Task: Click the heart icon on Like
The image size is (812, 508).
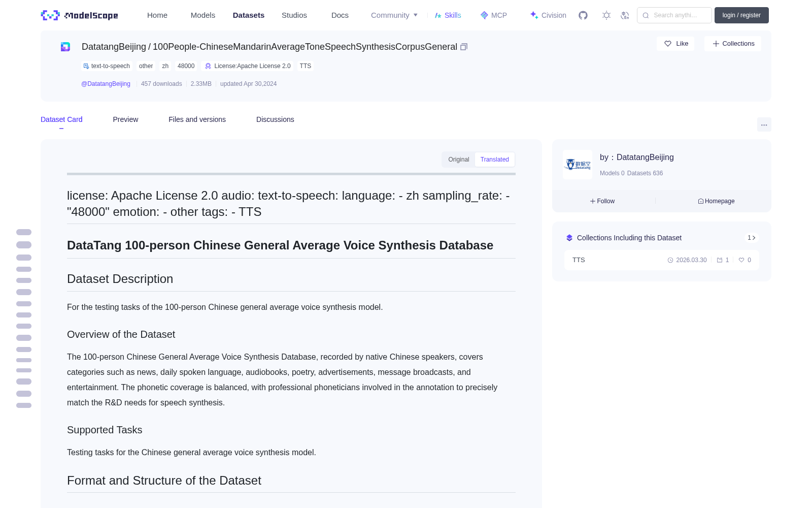Action: 668,44
